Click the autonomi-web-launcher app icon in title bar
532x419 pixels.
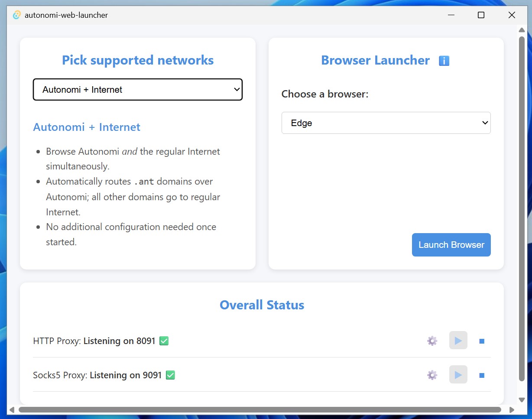[17, 15]
